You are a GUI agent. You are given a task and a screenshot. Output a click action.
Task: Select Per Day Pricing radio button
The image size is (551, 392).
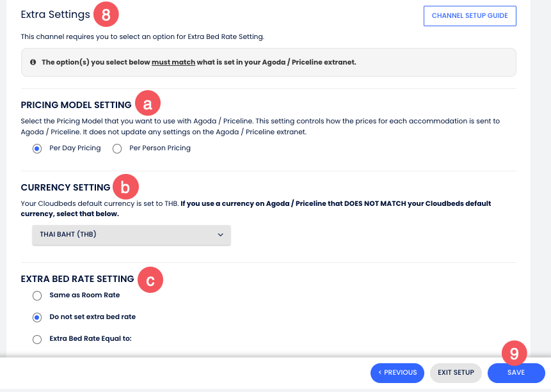coord(37,148)
